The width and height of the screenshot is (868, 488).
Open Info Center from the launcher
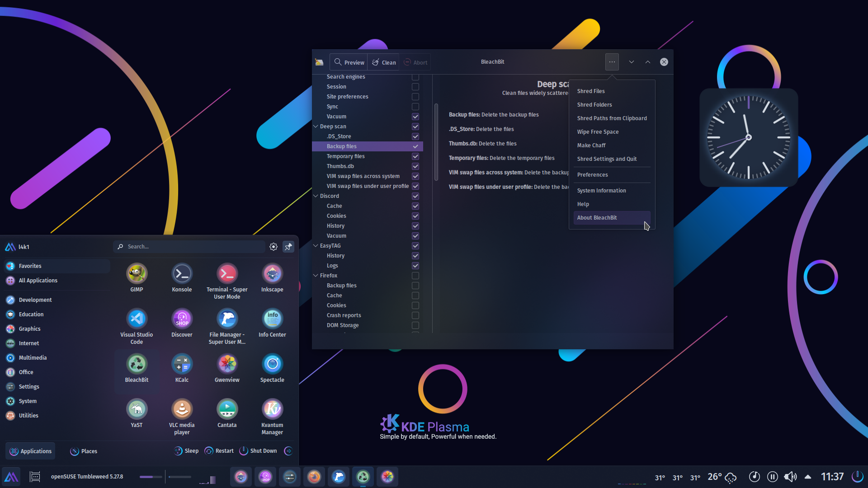(x=272, y=323)
